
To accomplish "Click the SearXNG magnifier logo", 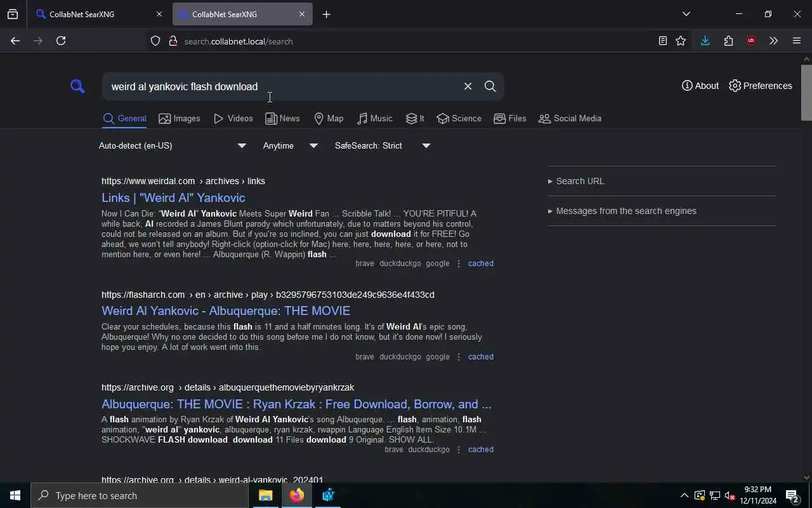I will click(x=77, y=86).
